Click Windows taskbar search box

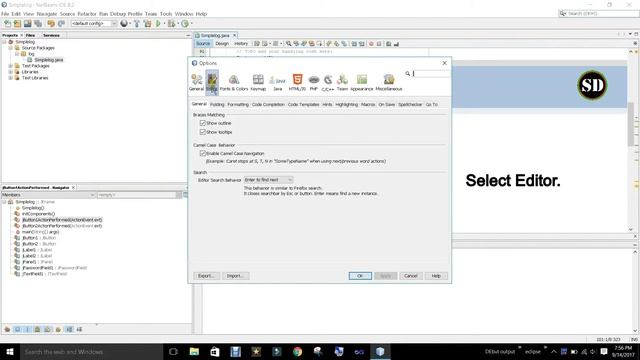coord(92,351)
